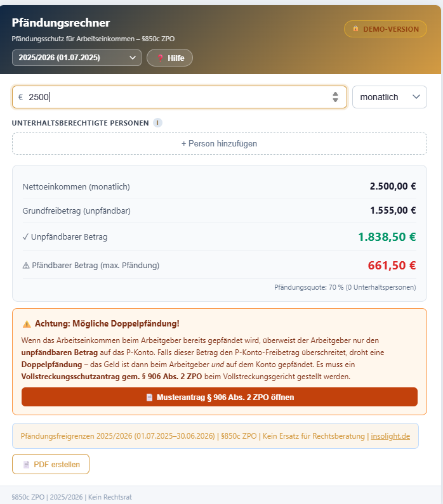The image size is (443, 504).
Task: Expand the monatlich period dropdown
Action: pyautogui.click(x=389, y=97)
